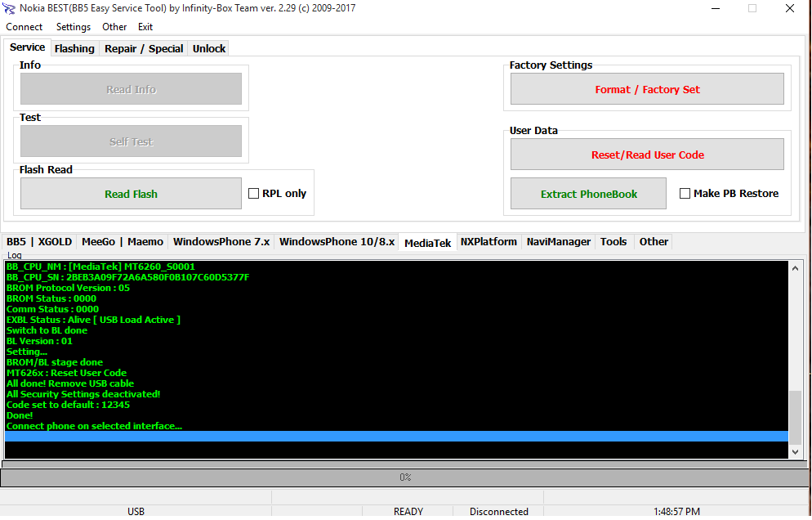Open the Unlock tab
Screen dimensions: 812x520
(x=208, y=49)
